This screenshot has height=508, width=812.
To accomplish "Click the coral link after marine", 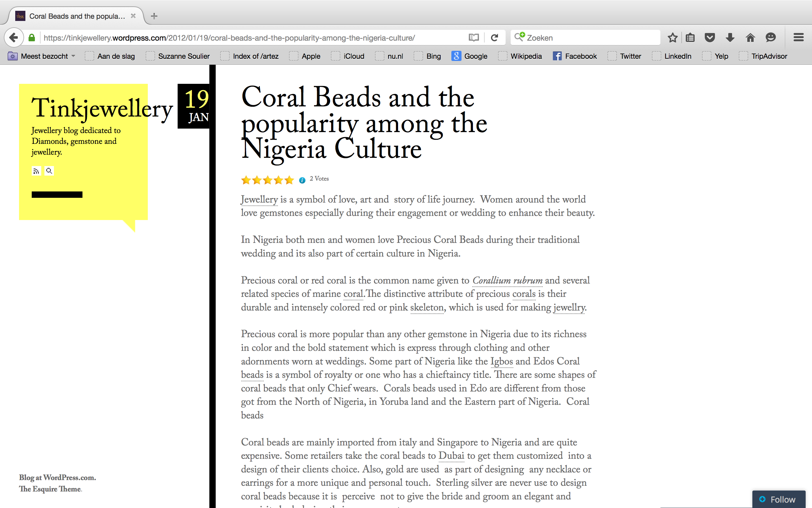I will tap(353, 294).
